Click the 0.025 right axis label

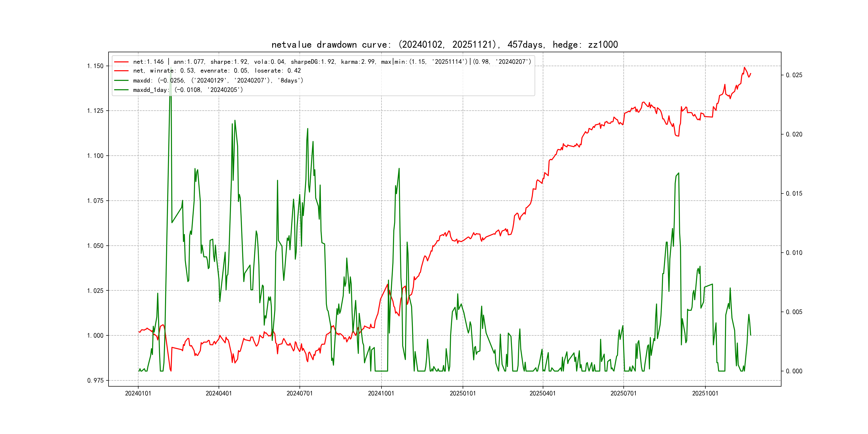pyautogui.click(x=794, y=75)
